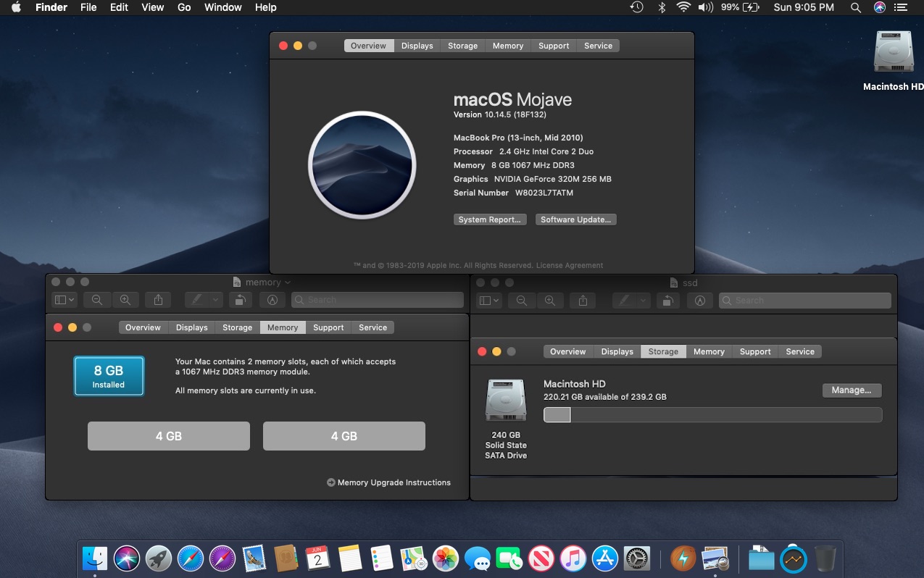Open Support tab in top About window

pos(554,46)
